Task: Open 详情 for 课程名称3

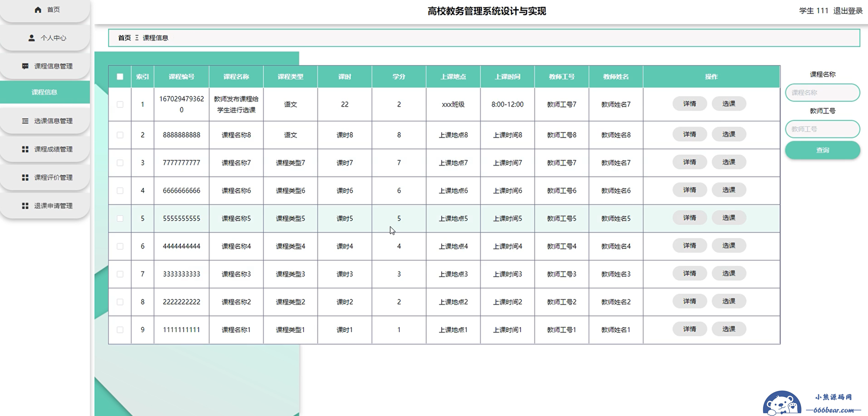Action: pyautogui.click(x=690, y=273)
